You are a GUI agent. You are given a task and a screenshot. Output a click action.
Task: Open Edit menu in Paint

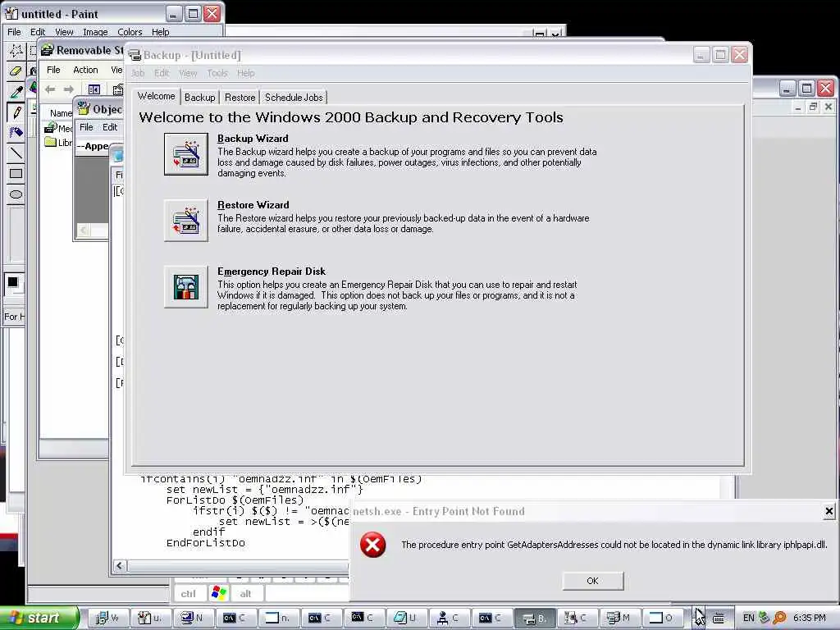click(x=38, y=32)
